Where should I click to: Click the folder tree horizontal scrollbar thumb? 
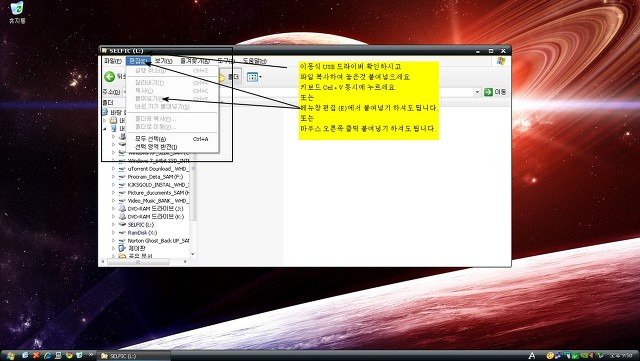(x=138, y=262)
